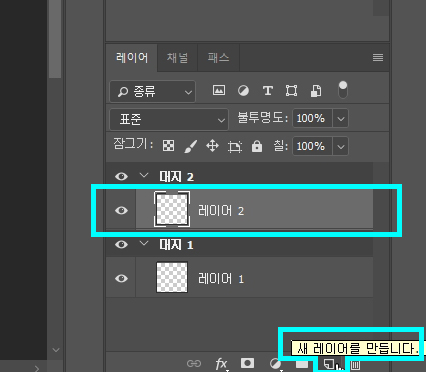Image resolution: width=426 pixels, height=372 pixels.
Task: Switch to the 패스 tab
Action: [218, 58]
